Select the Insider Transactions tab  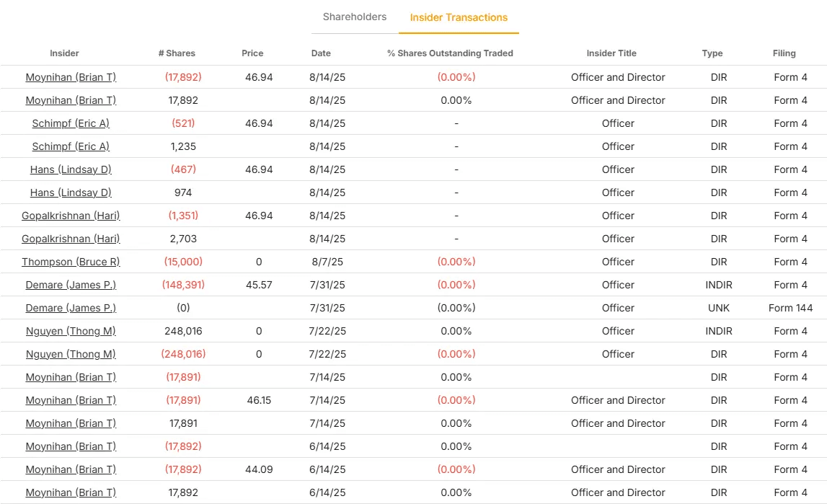click(459, 17)
